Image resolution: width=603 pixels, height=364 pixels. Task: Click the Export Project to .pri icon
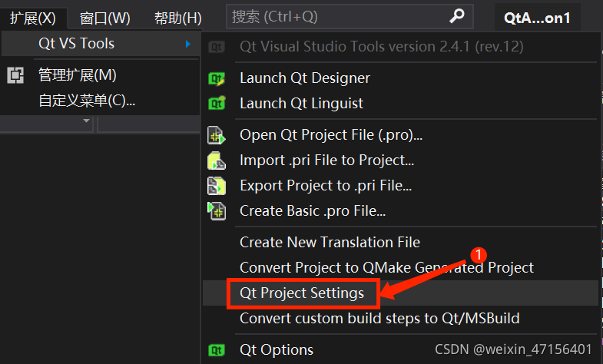click(x=217, y=186)
